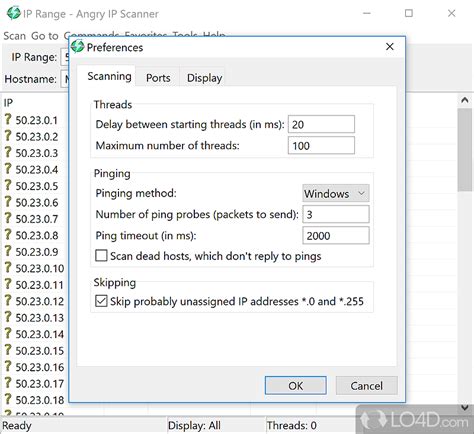This screenshot has height=434, width=474.
Task: Uncheck Skip probably unassigned IP addresses
Action: pyautogui.click(x=101, y=301)
